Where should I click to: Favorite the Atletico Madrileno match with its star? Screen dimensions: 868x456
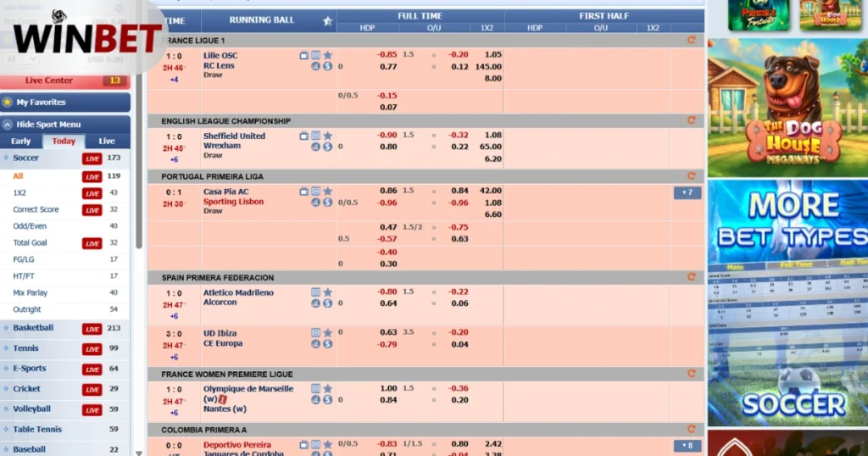pos(328,292)
